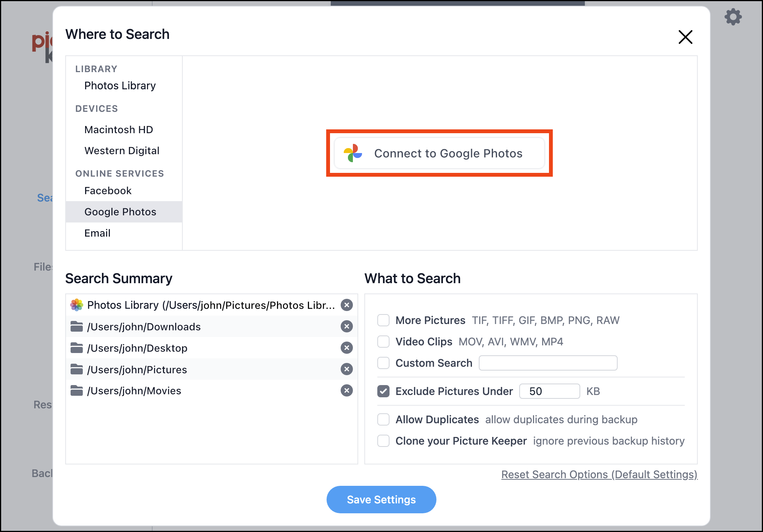Image resolution: width=763 pixels, height=532 pixels.
Task: Click the Custom Search text field
Action: pyautogui.click(x=548, y=363)
